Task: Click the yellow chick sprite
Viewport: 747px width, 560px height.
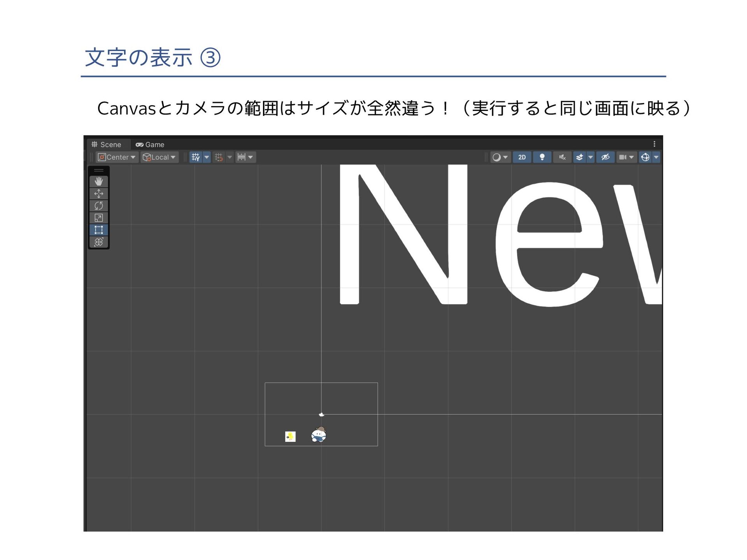Action: coord(290,437)
